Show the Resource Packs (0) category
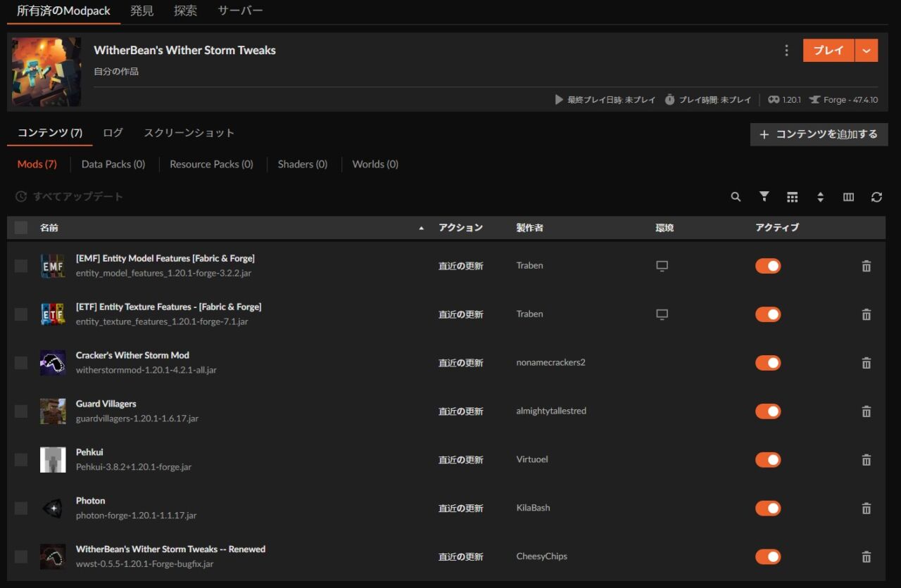 211,164
